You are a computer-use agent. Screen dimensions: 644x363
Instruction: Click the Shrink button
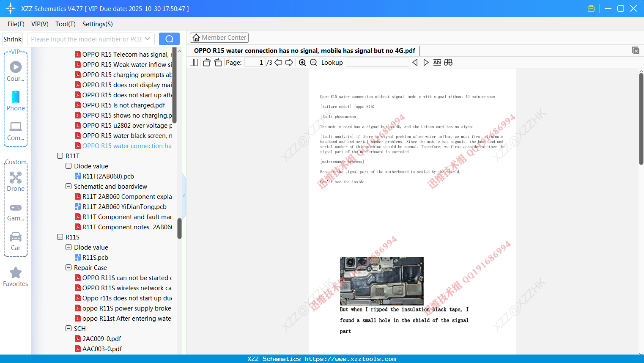tap(13, 39)
